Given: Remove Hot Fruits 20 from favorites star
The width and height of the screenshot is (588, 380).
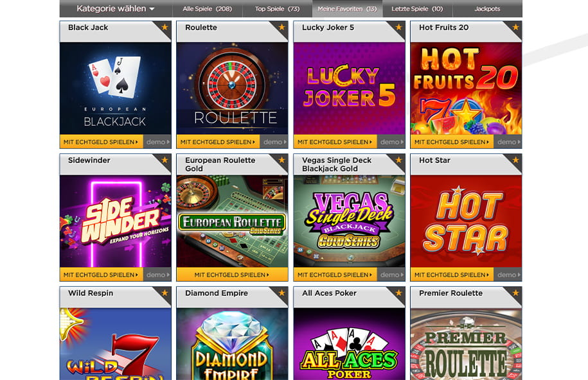Looking at the screenshot, I should (x=515, y=27).
